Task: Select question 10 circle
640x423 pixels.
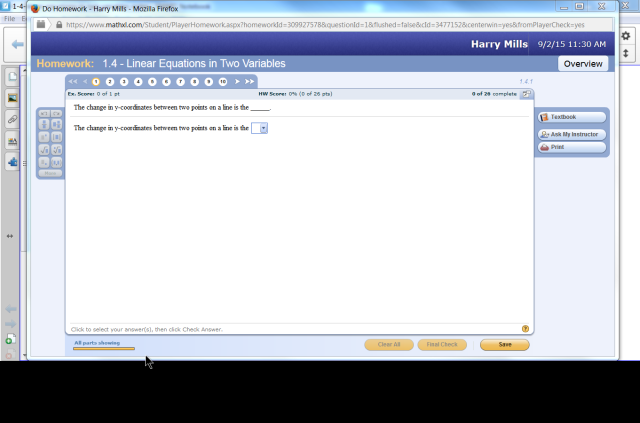Action: (x=223, y=81)
